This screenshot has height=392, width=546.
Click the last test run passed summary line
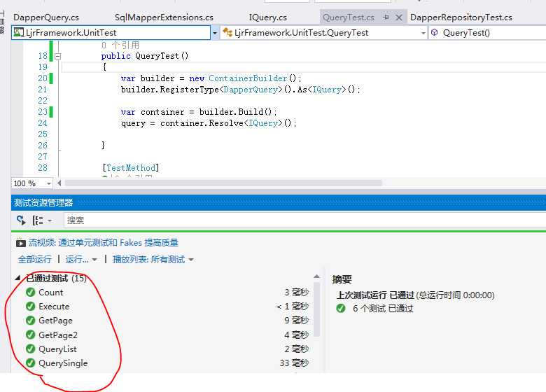point(415,295)
